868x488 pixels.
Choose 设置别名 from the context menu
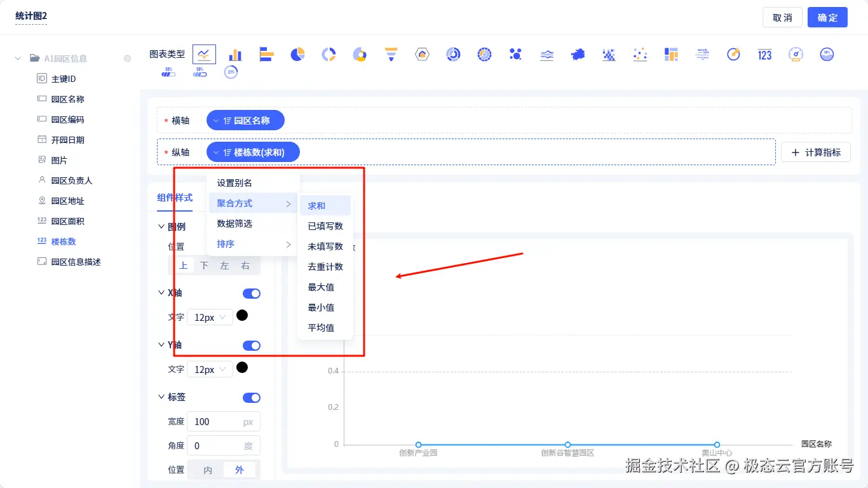253,183
